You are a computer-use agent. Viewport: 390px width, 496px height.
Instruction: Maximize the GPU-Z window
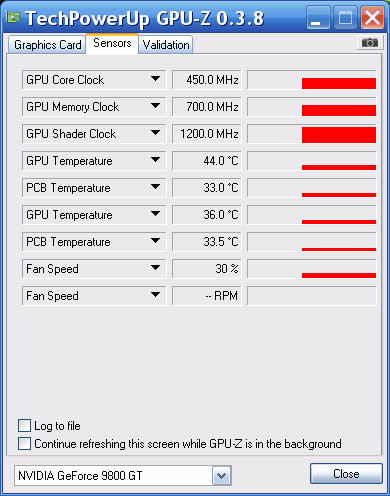[346, 17]
